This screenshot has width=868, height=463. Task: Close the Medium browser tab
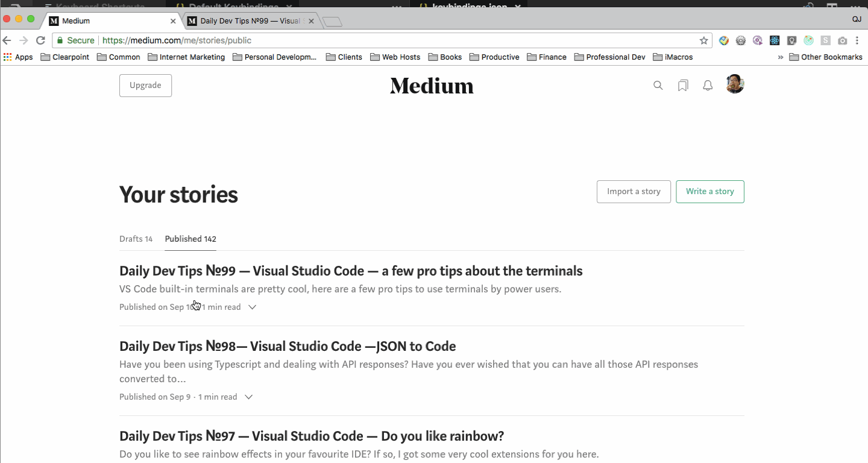coord(173,21)
